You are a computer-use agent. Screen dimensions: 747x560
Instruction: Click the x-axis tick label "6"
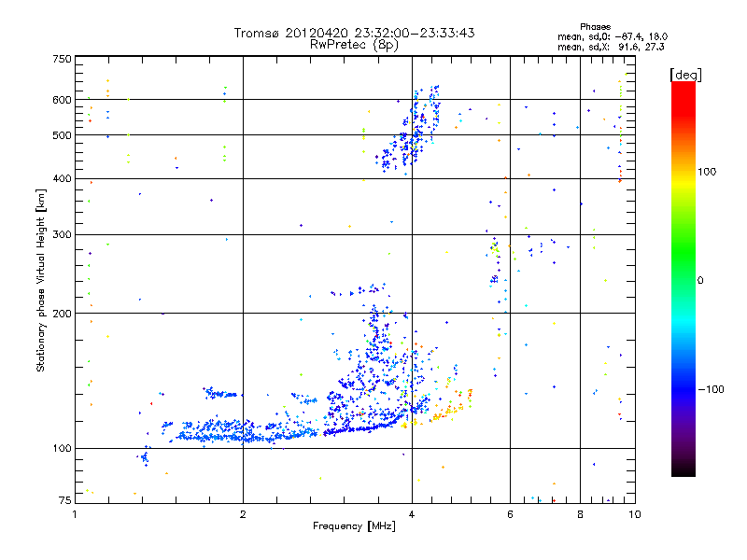pos(510,514)
